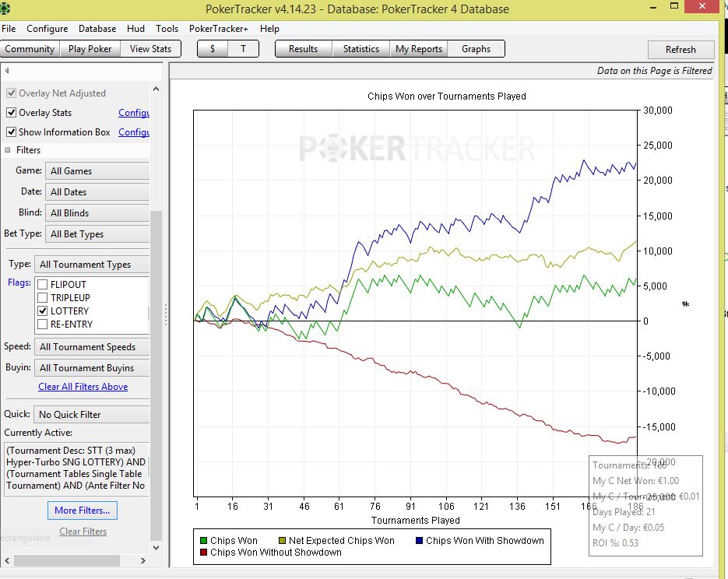Maximize the PokerTracker window
This screenshot has width=728, height=579.
coord(674,6)
